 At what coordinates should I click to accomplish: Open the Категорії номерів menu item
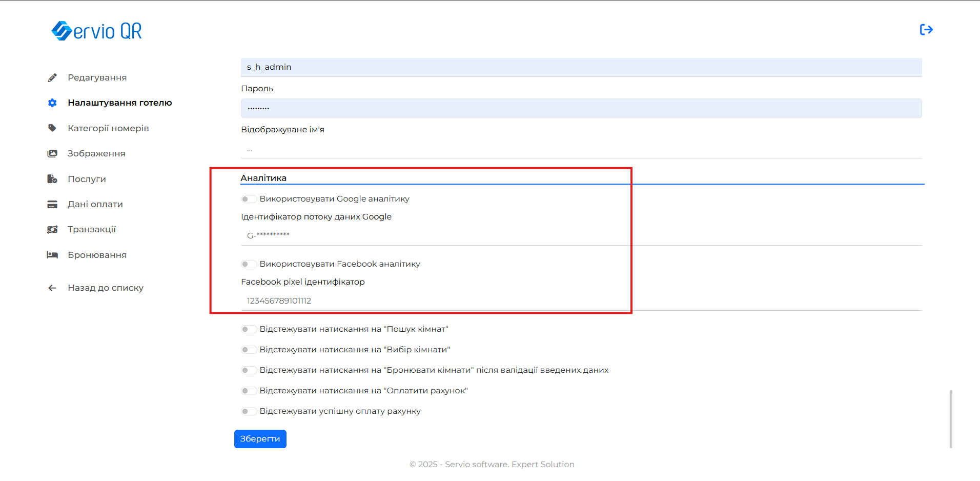(x=108, y=128)
